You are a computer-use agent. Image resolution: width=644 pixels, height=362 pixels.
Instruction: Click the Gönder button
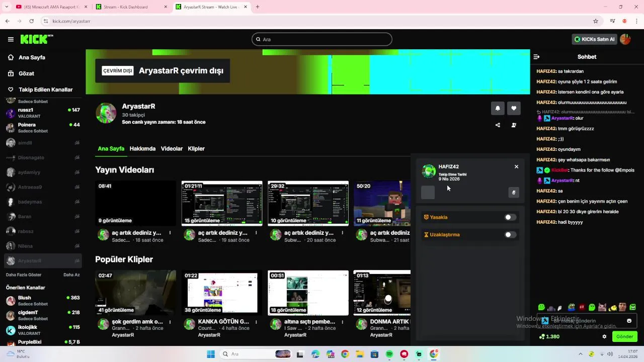(x=624, y=336)
